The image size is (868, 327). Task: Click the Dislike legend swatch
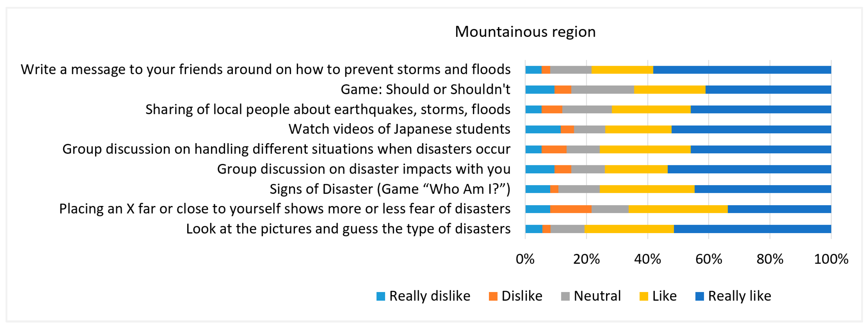(493, 296)
